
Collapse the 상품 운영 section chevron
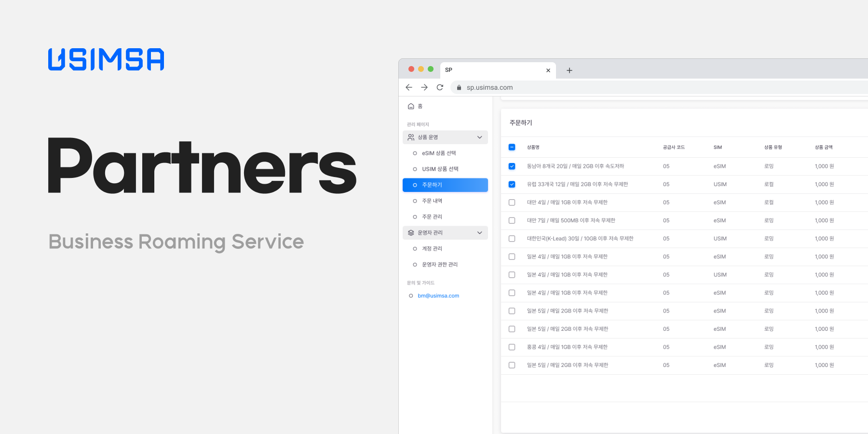tap(480, 137)
